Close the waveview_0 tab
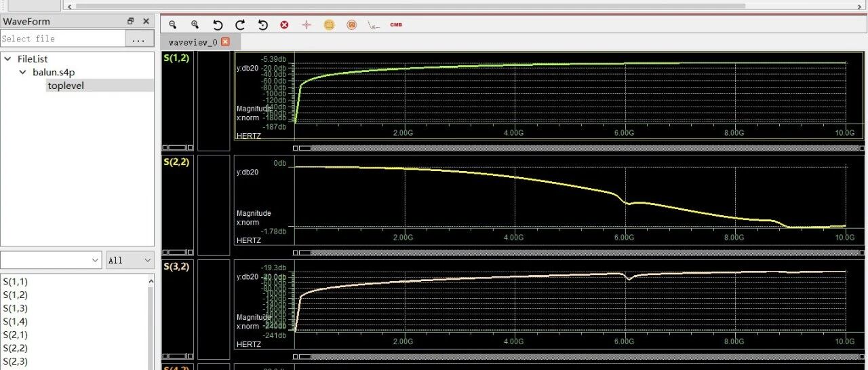Screen dimensions: 868x370 click(x=226, y=42)
